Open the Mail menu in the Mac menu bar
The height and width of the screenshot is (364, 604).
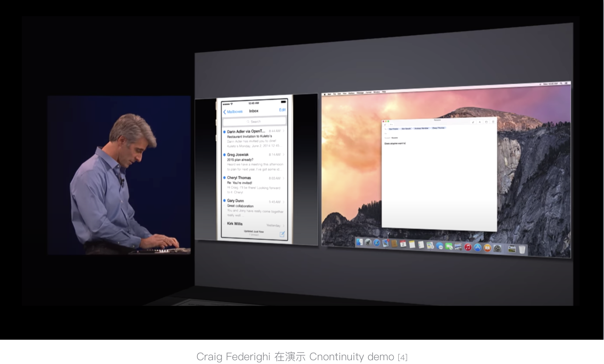pos(329,94)
